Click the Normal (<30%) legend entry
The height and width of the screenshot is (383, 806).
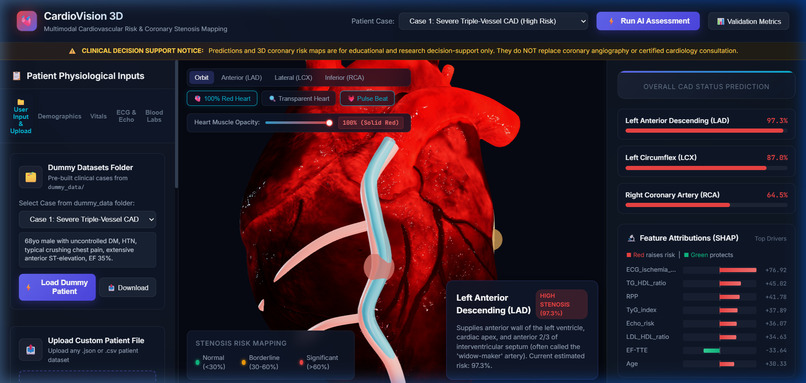click(209, 362)
